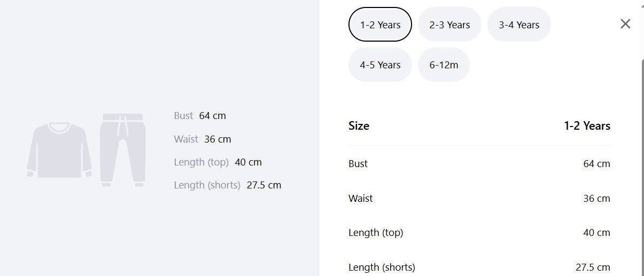Click the Waist row in the size table
This screenshot has width=644, height=276.
tap(479, 199)
